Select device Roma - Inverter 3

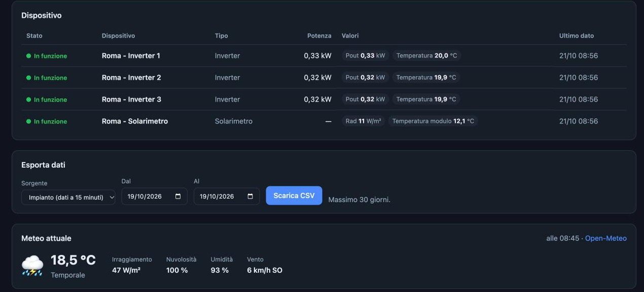coord(131,100)
